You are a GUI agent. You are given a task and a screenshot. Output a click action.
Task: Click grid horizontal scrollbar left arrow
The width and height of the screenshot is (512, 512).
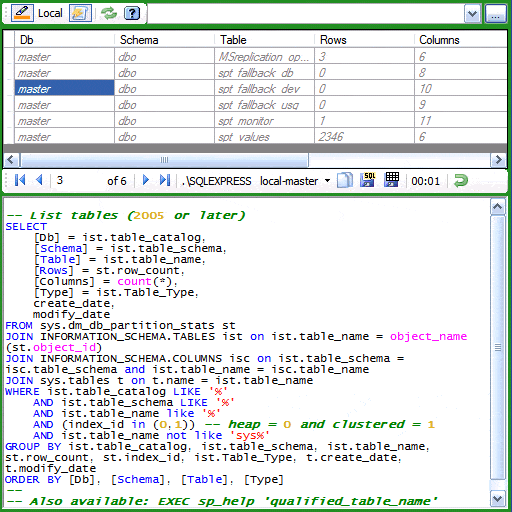[x=10, y=160]
